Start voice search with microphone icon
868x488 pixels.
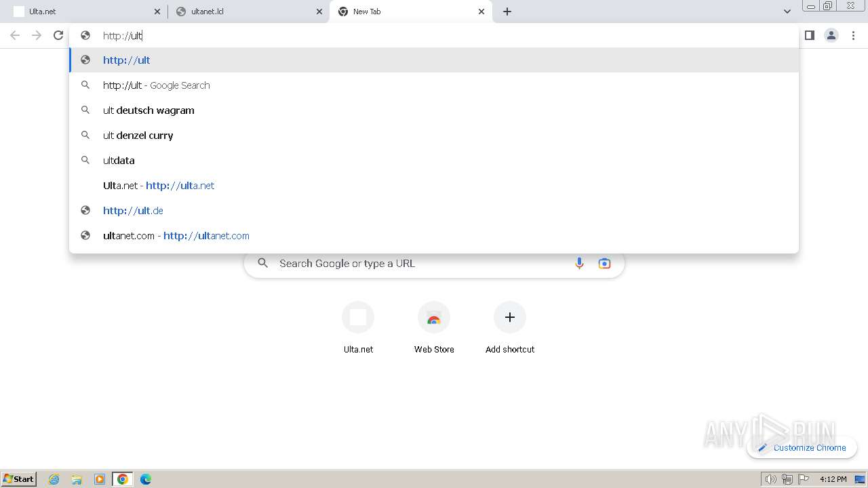pos(579,264)
